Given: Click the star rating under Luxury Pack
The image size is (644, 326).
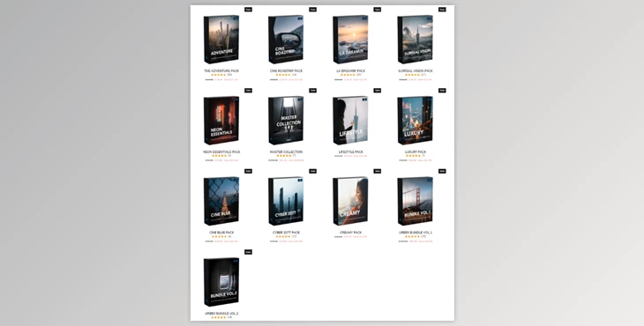Looking at the screenshot, I should point(413,156).
